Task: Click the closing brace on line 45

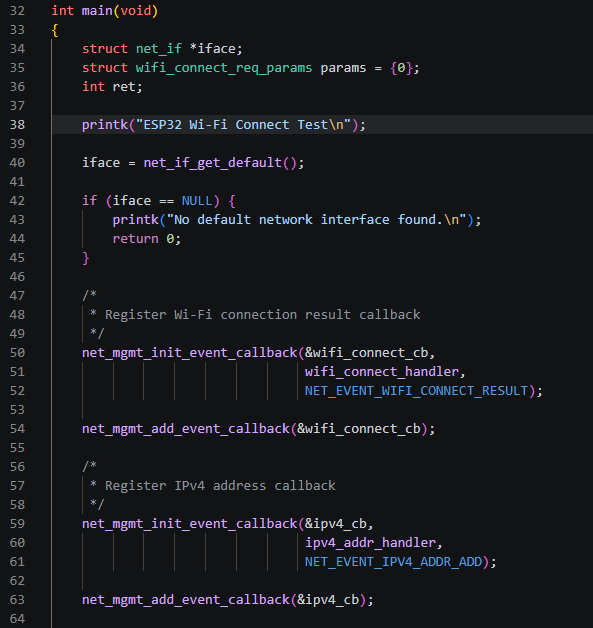Action: click(x=85, y=258)
